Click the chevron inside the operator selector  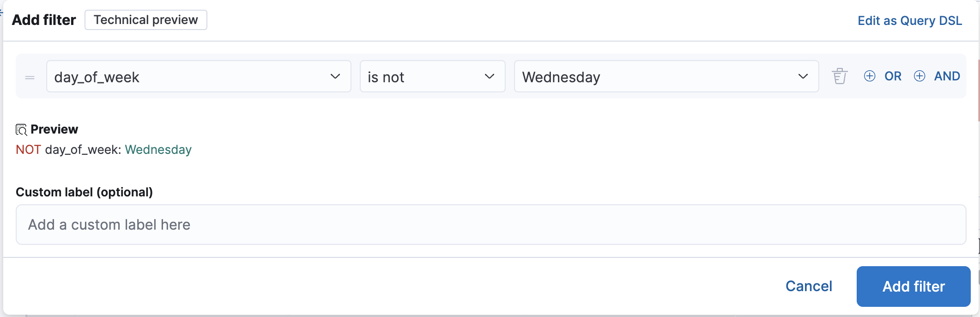pos(490,77)
